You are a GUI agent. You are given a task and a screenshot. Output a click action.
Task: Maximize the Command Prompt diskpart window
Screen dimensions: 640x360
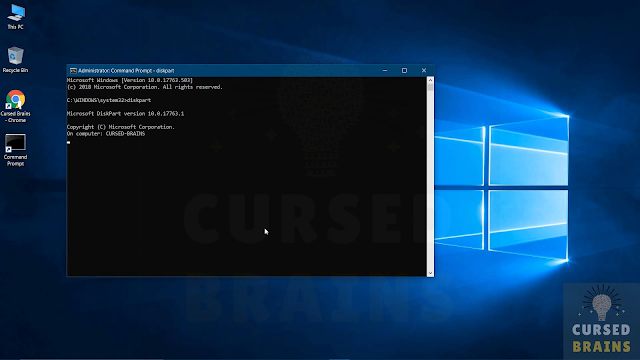404,71
